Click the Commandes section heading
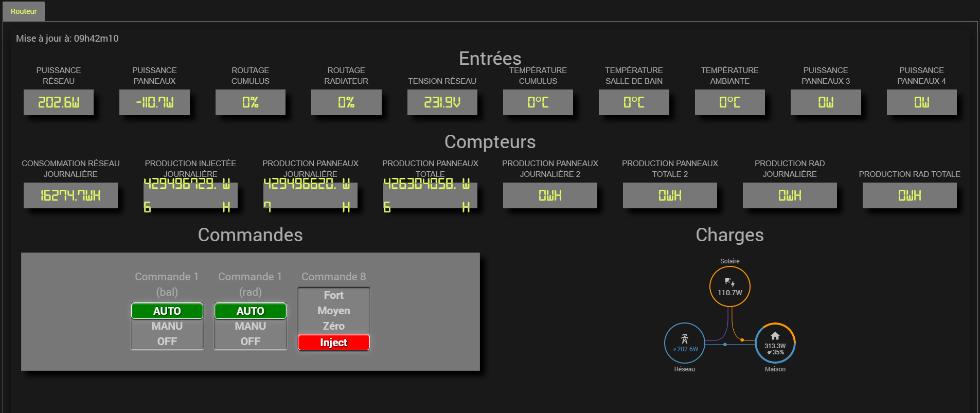Viewport: 980px width, 413px height. (251, 235)
